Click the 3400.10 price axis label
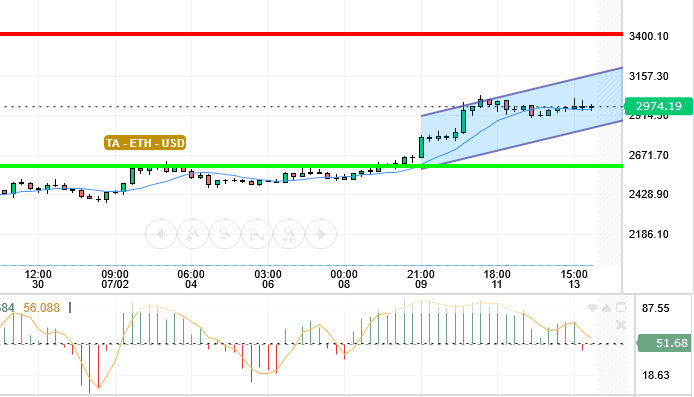Image resolution: width=694 pixels, height=397 pixels. (648, 36)
